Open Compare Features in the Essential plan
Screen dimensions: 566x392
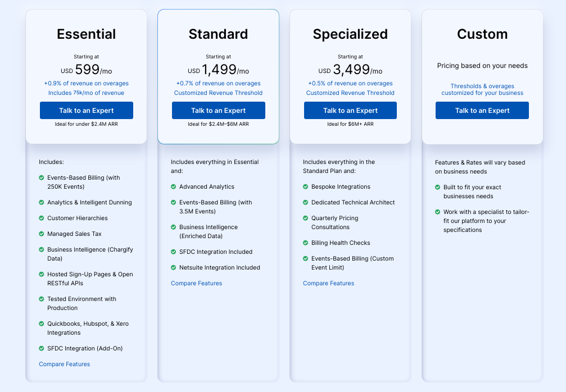[x=64, y=364]
